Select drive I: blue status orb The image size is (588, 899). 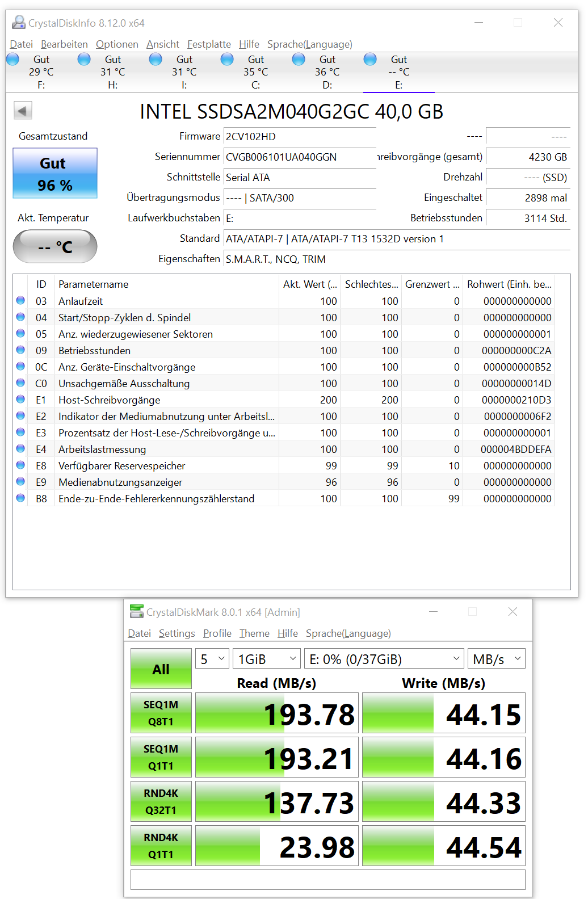[x=156, y=59]
